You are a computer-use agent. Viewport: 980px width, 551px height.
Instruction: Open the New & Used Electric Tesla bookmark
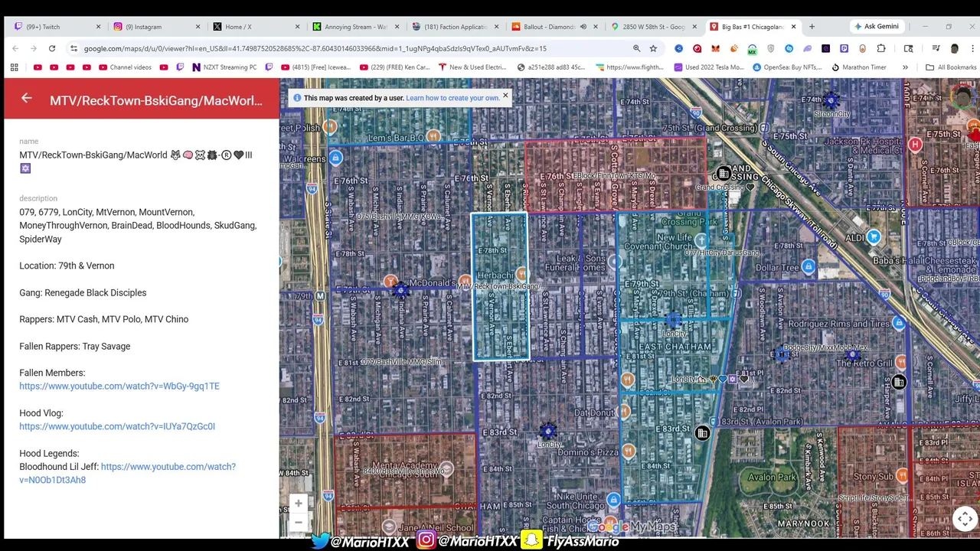472,67
